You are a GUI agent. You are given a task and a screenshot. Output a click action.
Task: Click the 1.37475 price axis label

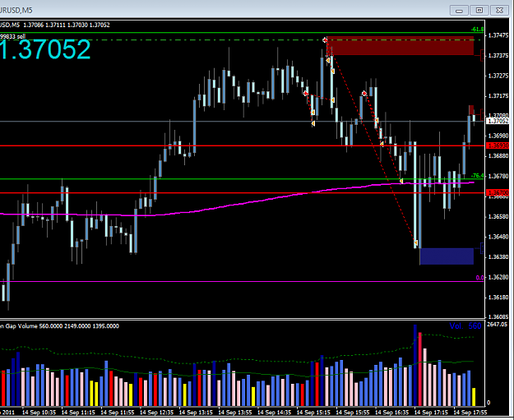pos(498,35)
